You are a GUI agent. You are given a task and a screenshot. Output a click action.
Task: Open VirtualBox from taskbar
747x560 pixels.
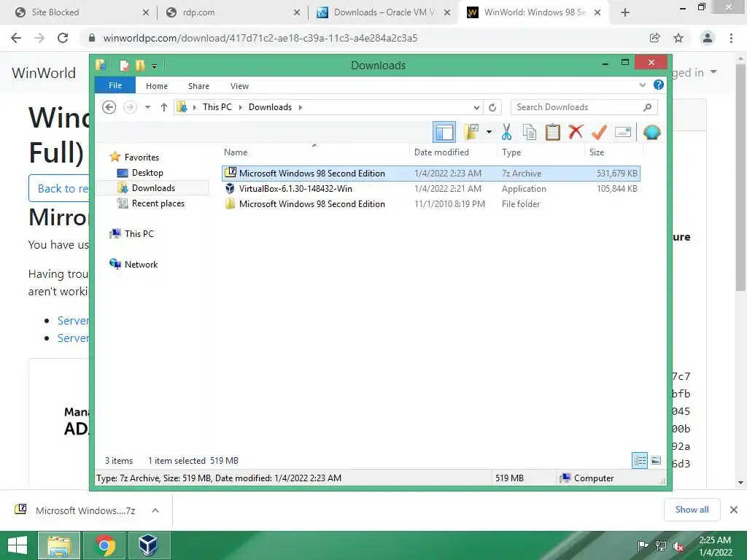click(149, 545)
